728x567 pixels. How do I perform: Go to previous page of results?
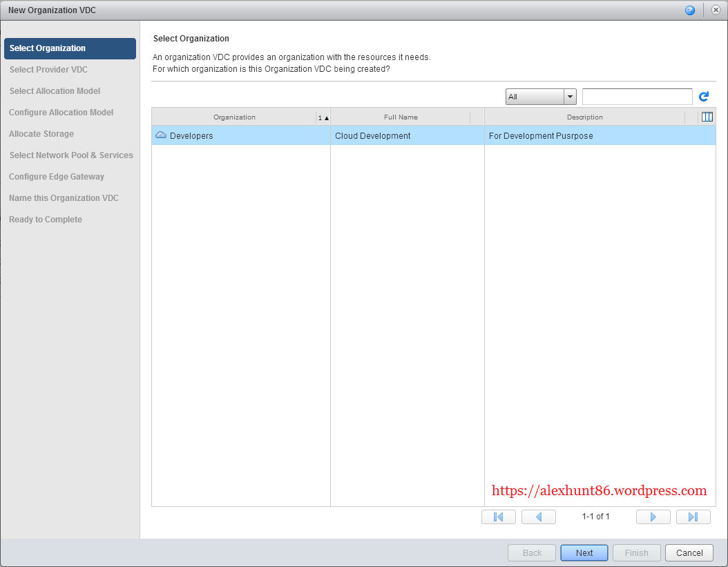point(538,517)
